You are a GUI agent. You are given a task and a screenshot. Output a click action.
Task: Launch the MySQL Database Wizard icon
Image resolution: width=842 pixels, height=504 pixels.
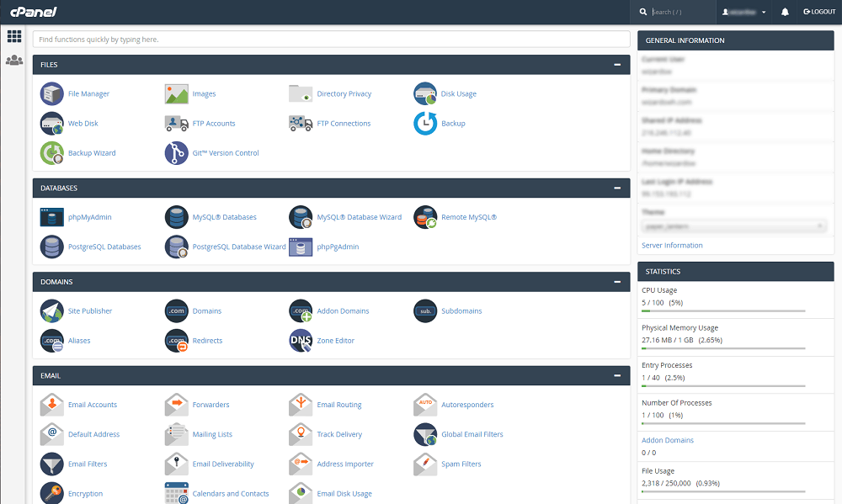point(301,217)
